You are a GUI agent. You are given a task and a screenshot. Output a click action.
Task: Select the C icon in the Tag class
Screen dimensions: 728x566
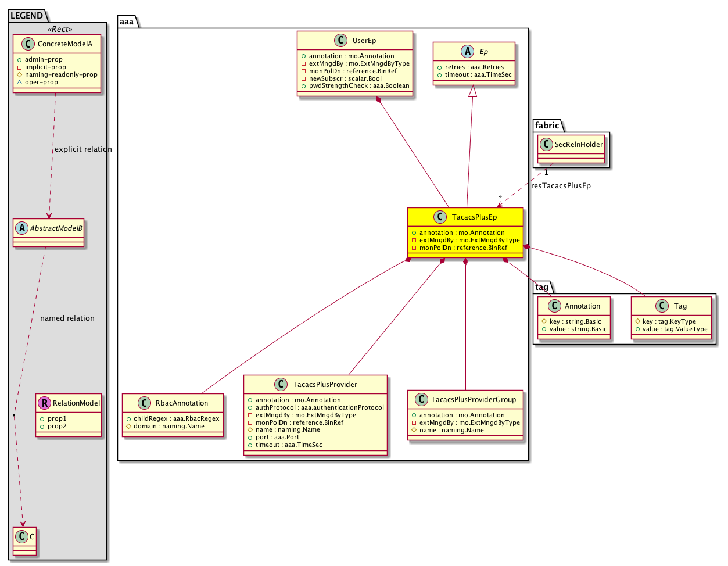[x=662, y=306]
